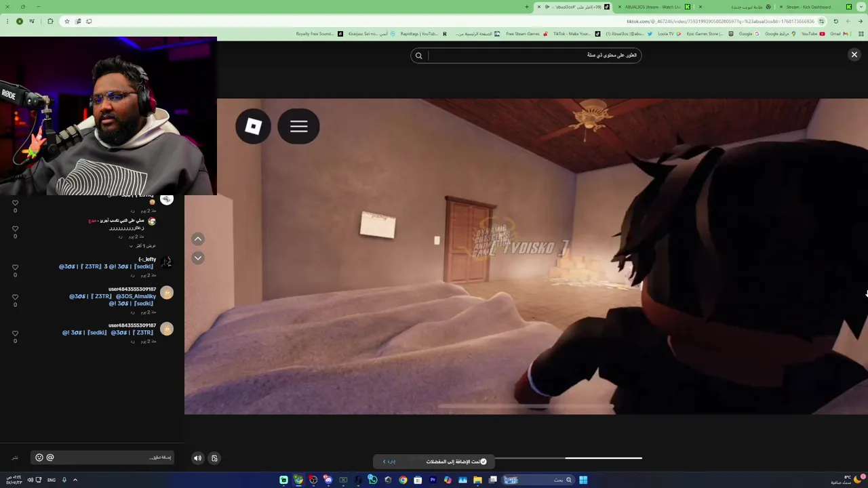This screenshot has height=488, width=868.
Task: Open Free Steam Games bookmark
Action: [526, 34]
